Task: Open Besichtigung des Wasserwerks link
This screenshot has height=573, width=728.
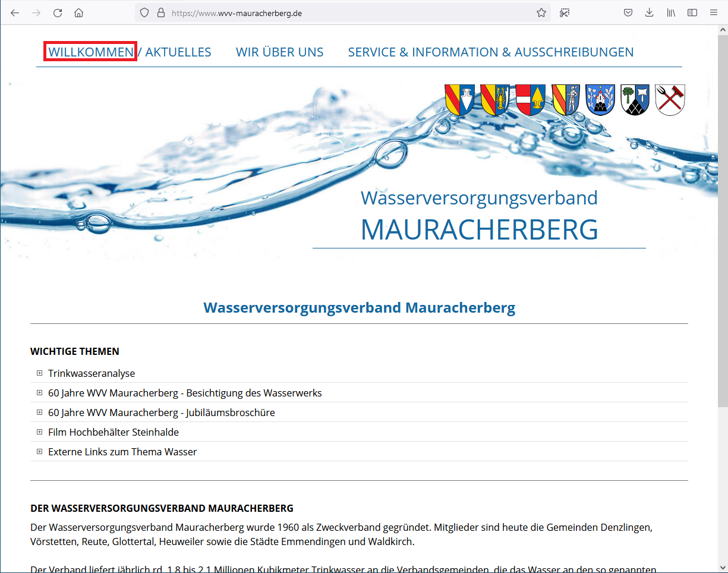Action: (185, 393)
